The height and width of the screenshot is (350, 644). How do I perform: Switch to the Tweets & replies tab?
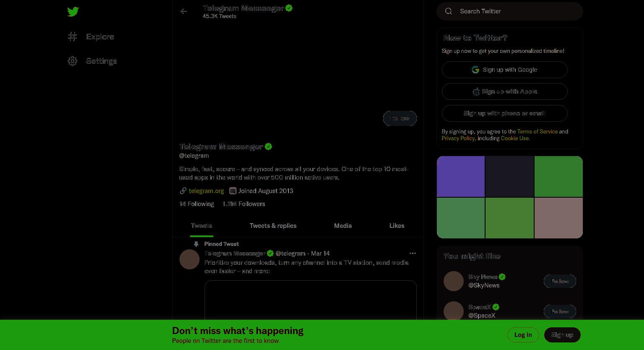273,226
